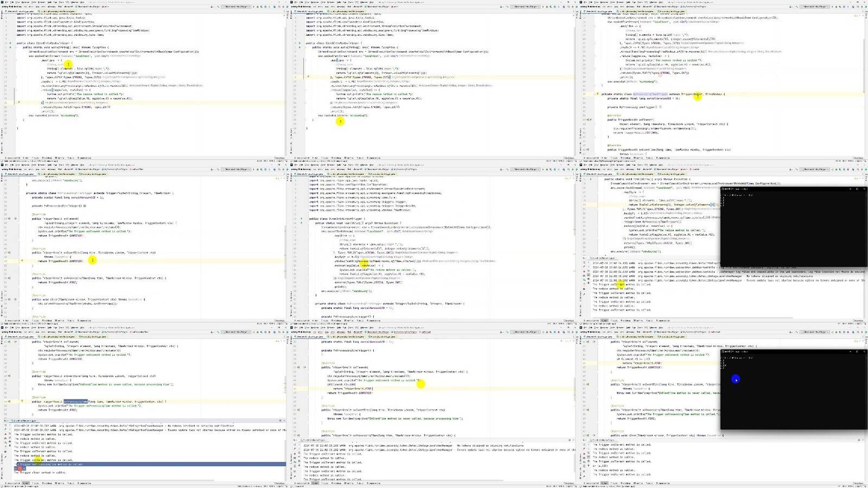The width and height of the screenshot is (868, 488).
Task: Open the bottom-middle frame with cursor after println line
Action: (434, 407)
